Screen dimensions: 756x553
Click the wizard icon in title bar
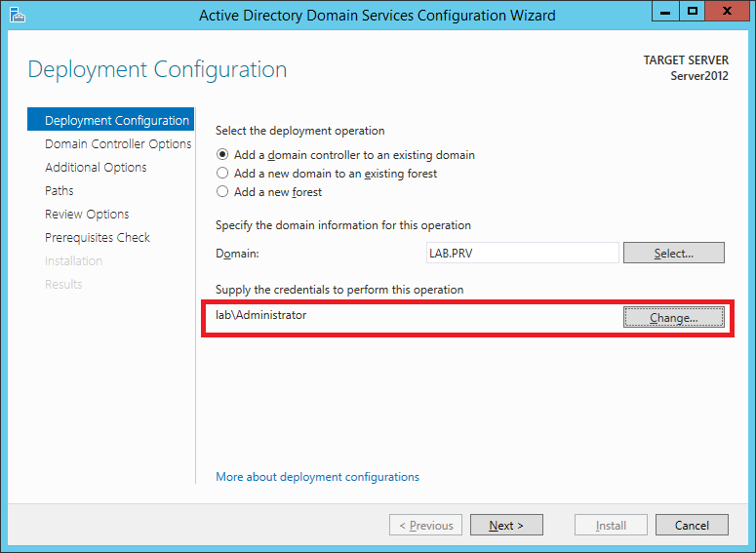point(17,15)
